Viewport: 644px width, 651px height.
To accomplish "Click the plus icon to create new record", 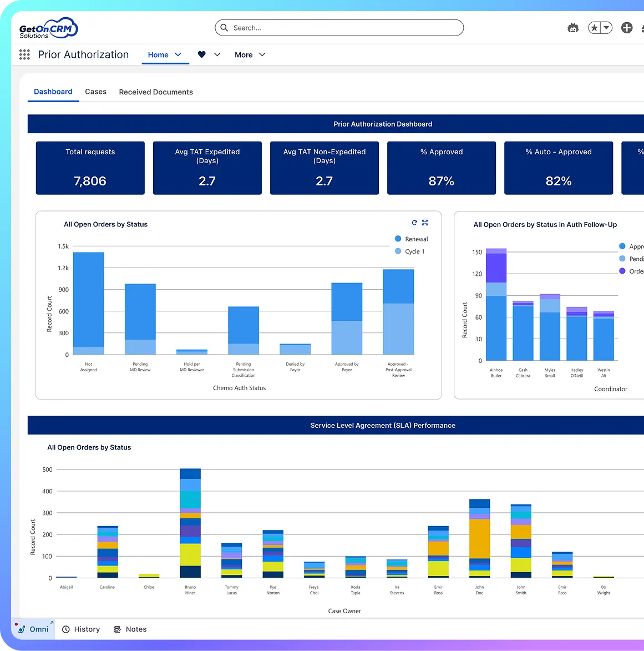I will click(627, 27).
